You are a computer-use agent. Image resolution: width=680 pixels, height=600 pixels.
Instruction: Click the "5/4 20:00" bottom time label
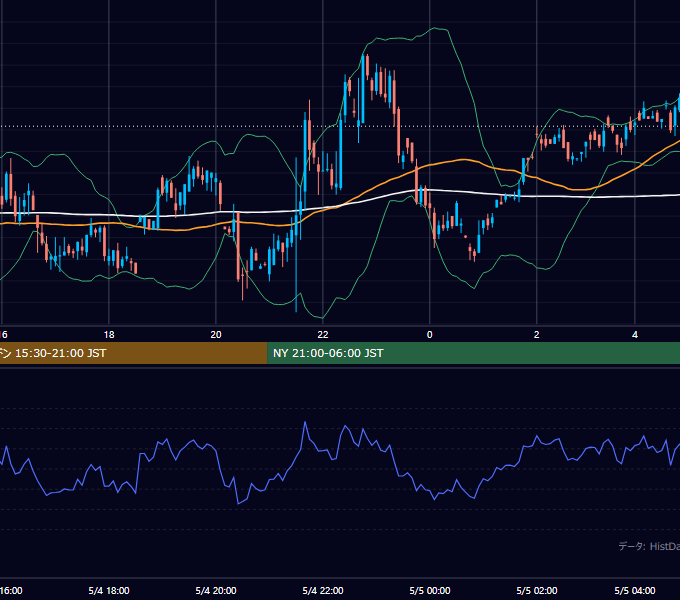[216, 590]
